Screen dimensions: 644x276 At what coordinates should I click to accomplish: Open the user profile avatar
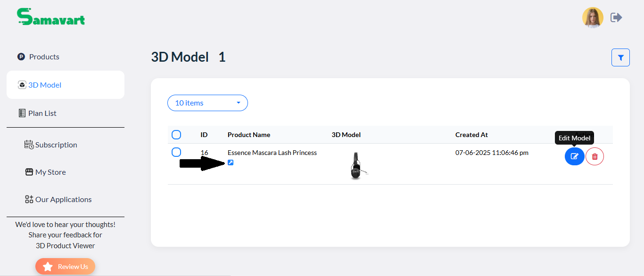(593, 17)
